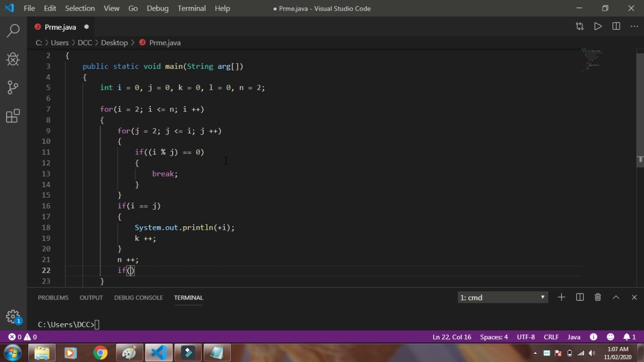Click Ln 22, Col 16 in status bar
644x362 pixels.
point(452,337)
